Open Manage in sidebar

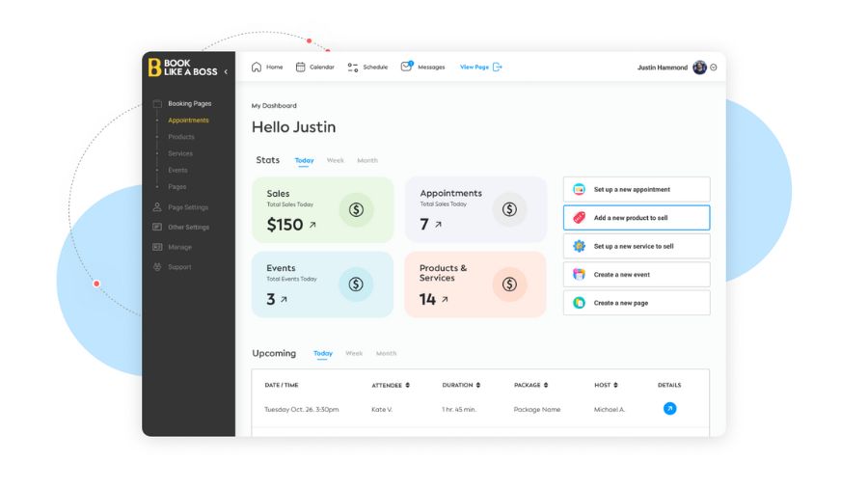180,247
